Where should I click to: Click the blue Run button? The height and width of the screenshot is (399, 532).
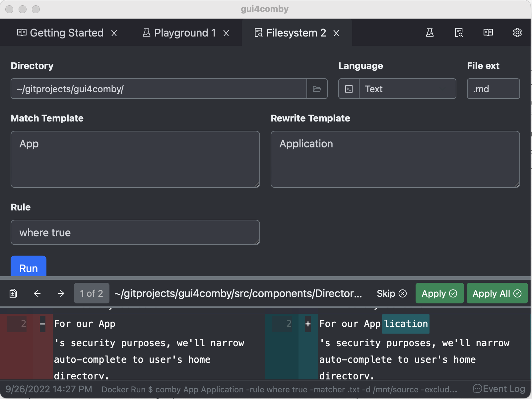[x=29, y=266]
